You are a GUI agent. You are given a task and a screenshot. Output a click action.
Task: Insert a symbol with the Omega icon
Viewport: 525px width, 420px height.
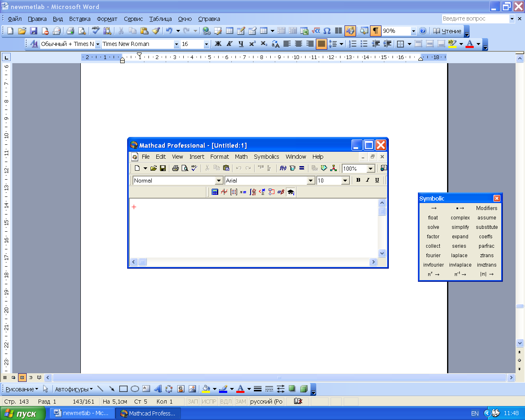(327, 31)
